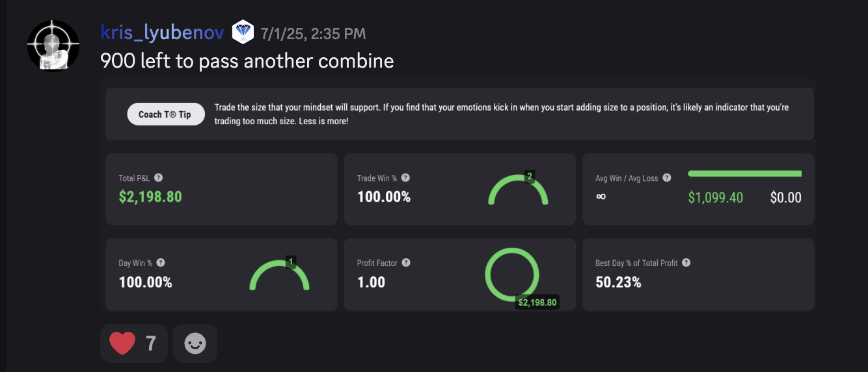This screenshot has height=372, width=868.
Task: Toggle the heart reaction with 7 votes
Action: [133, 343]
